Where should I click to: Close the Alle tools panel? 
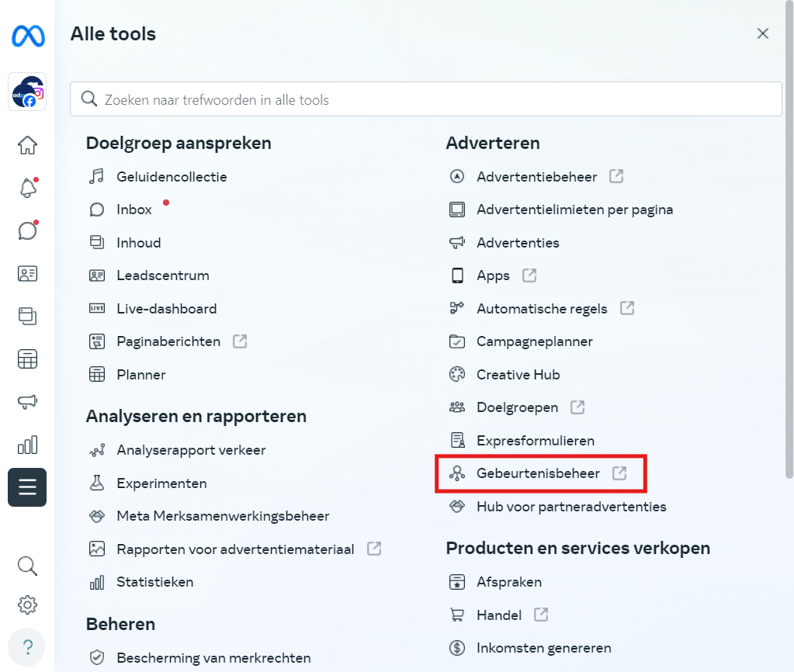pos(763,33)
